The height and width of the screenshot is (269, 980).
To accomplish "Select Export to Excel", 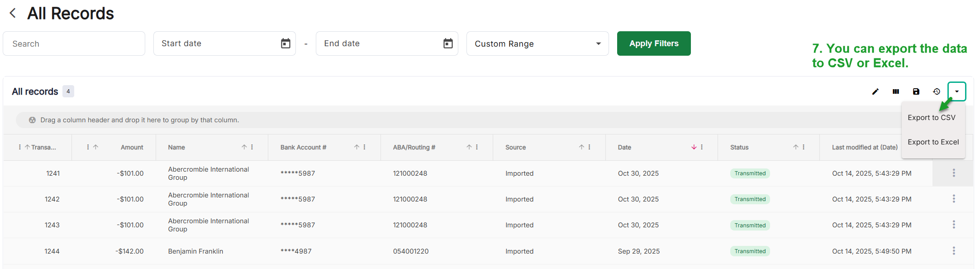I will pyautogui.click(x=933, y=142).
